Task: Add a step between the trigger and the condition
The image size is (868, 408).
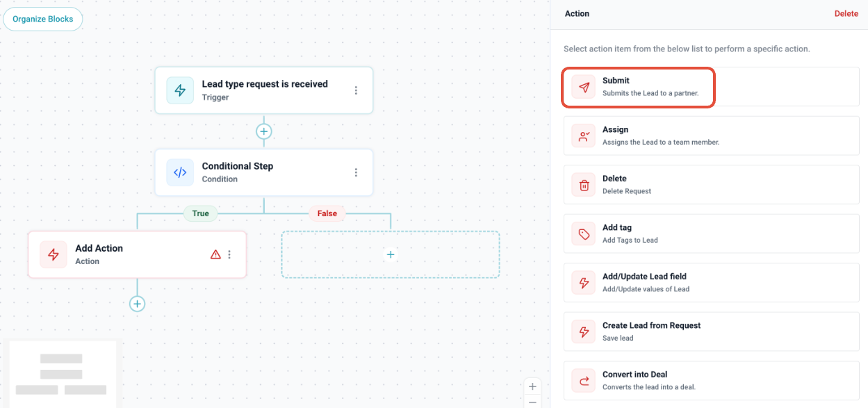Action: 263,131
